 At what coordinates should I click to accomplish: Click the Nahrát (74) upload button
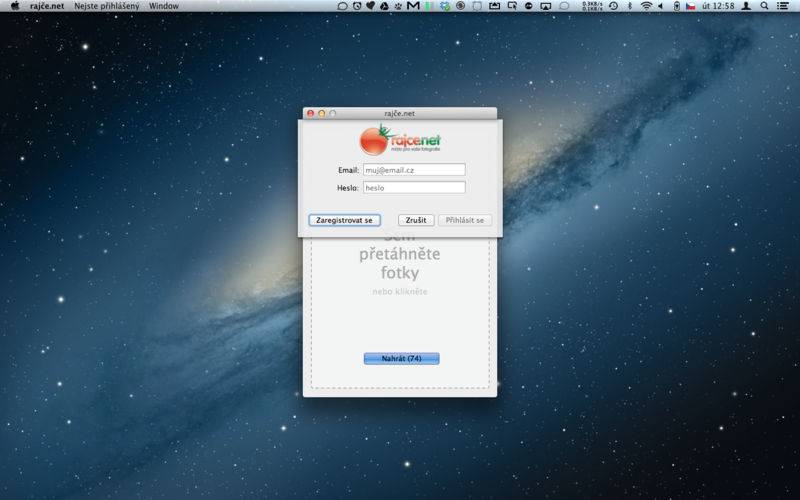coord(401,358)
